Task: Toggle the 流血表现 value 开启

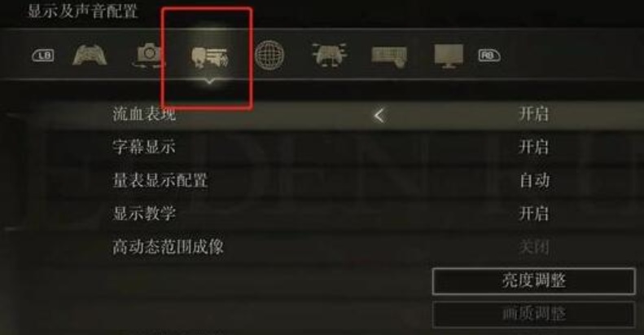Action: click(x=533, y=114)
